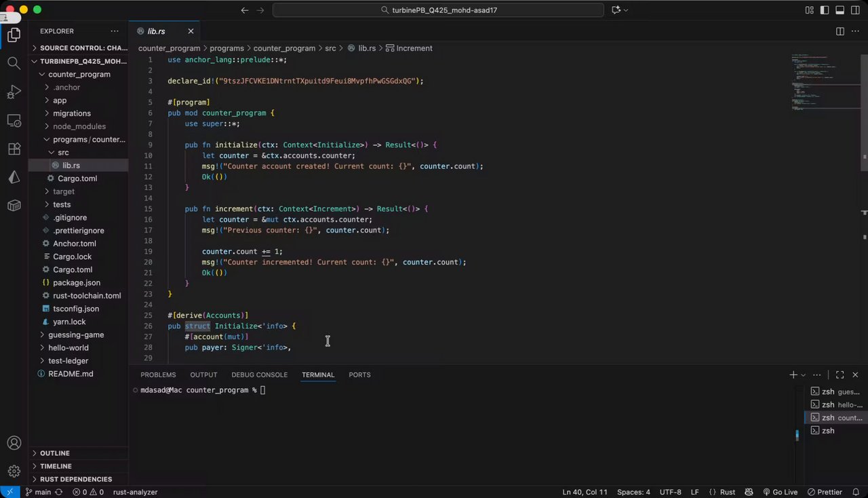This screenshot has width=868, height=498.
Task: Open the Search view in the activity bar
Action: 14,63
